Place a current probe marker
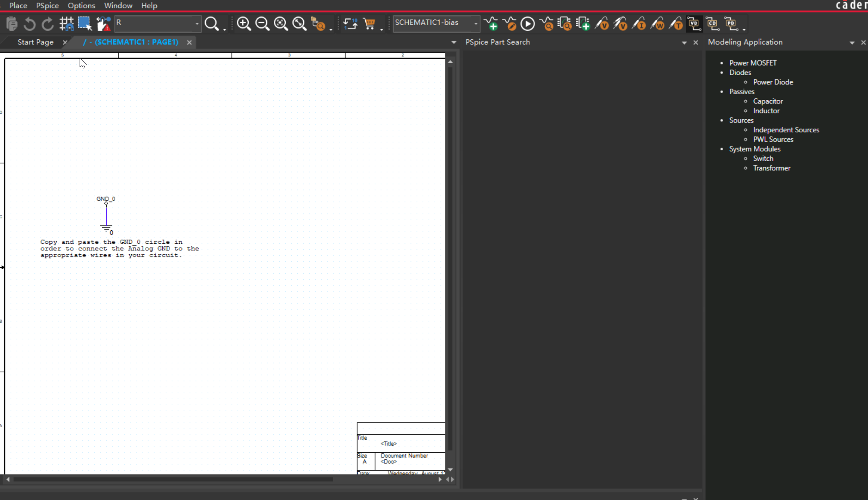This screenshot has height=500, width=868. [639, 24]
